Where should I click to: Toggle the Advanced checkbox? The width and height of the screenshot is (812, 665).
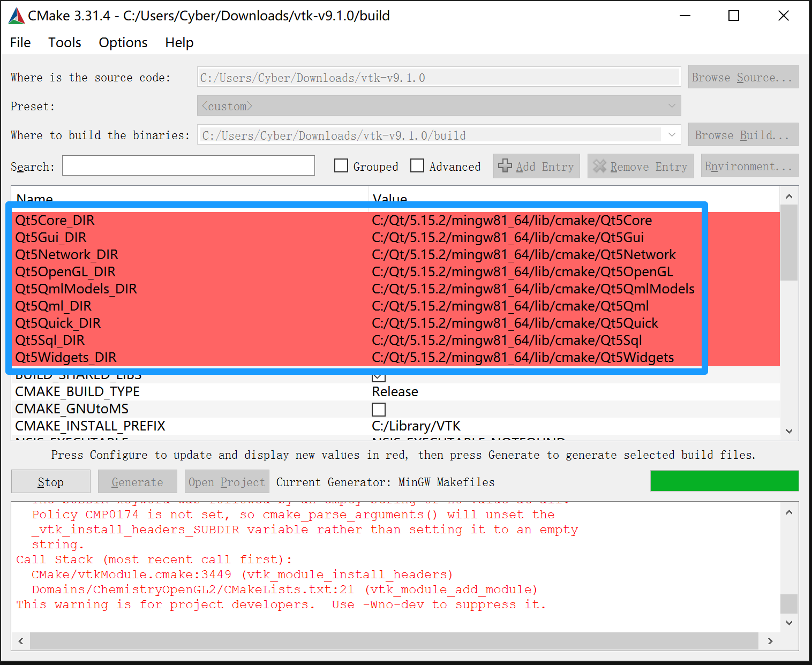[x=417, y=166]
